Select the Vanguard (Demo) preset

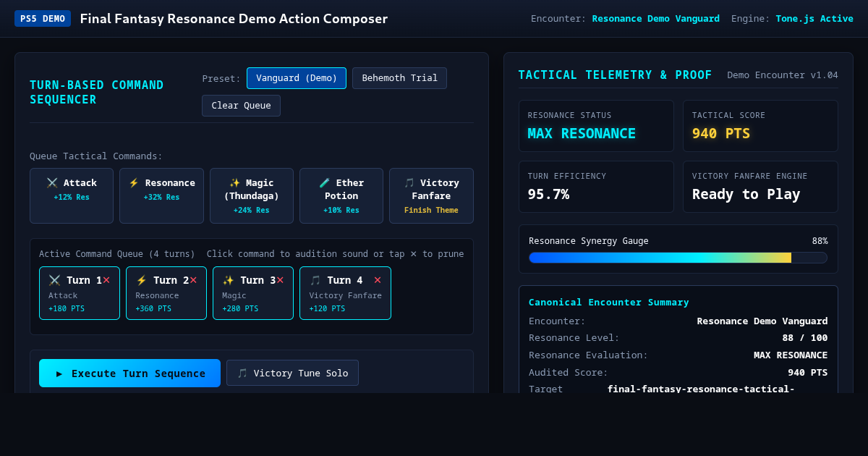click(x=297, y=78)
